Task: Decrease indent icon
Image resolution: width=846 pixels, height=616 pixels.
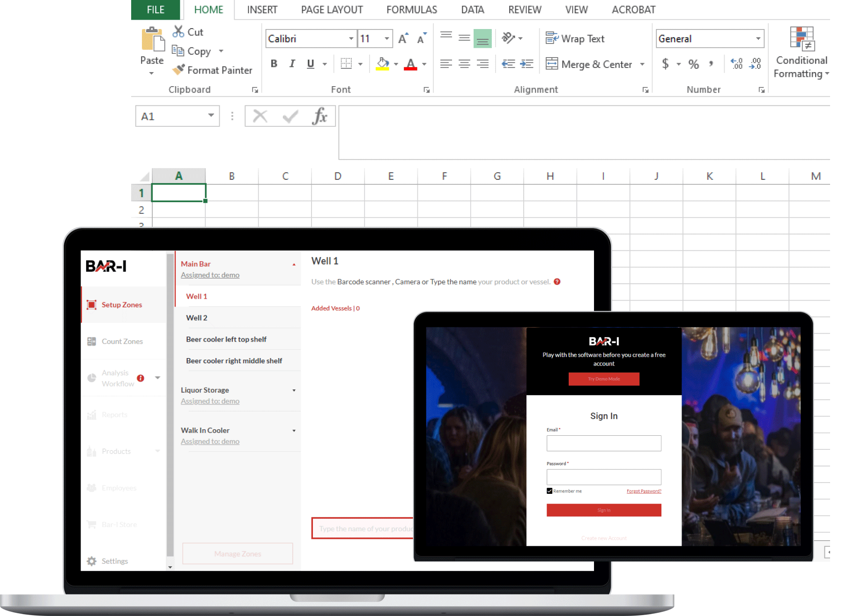Action: (508, 64)
